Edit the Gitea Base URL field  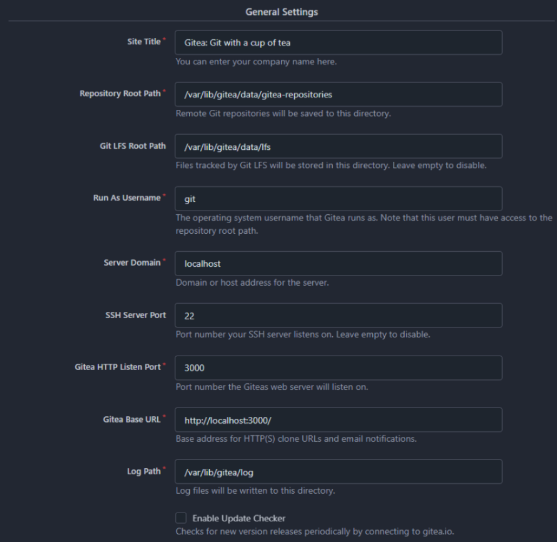[339, 419]
